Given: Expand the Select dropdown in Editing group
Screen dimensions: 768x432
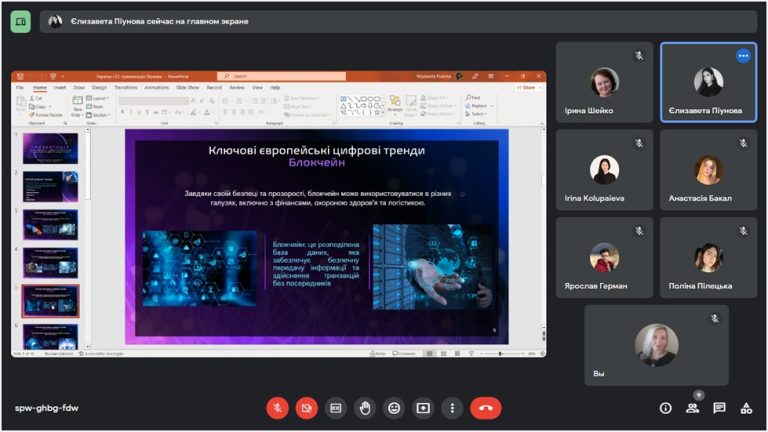Looking at the screenshot, I should tap(476, 114).
